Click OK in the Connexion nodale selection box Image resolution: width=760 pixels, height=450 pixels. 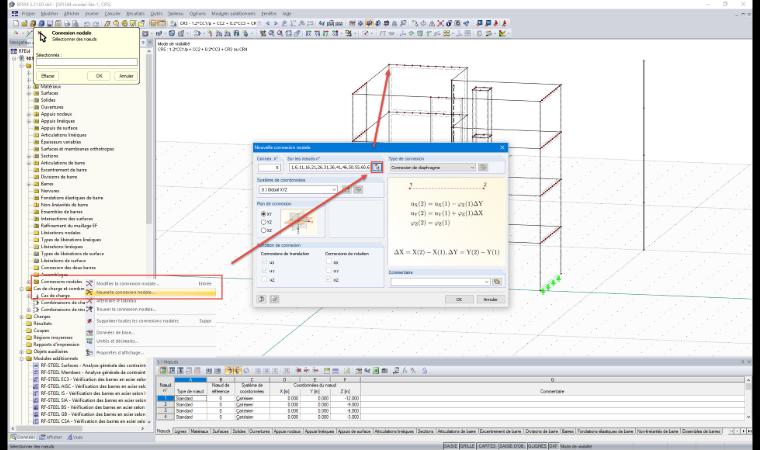point(99,76)
